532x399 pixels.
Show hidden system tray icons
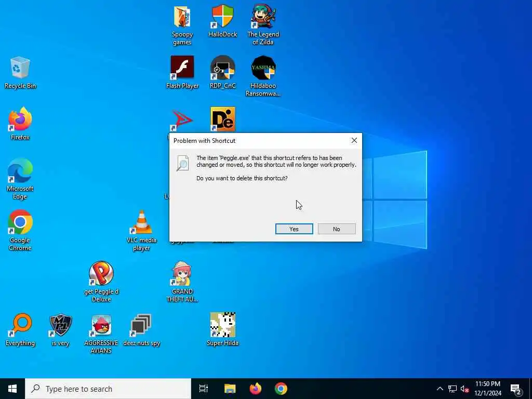[x=440, y=389]
